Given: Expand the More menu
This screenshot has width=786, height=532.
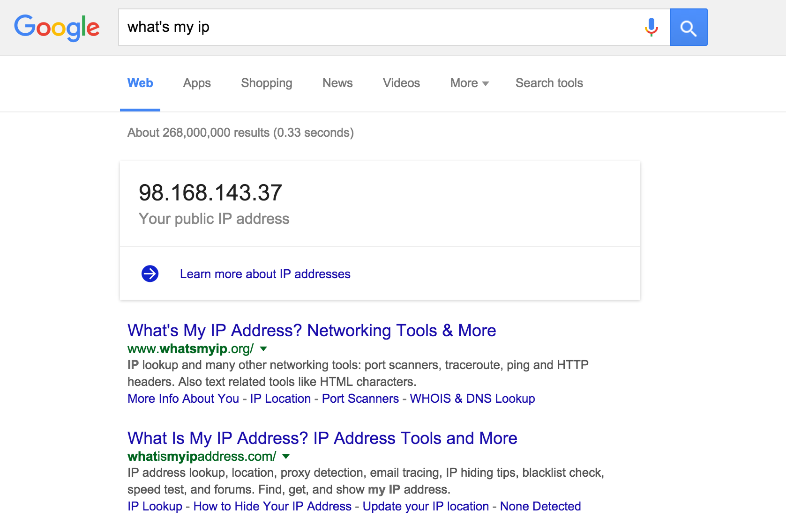Looking at the screenshot, I should (468, 83).
